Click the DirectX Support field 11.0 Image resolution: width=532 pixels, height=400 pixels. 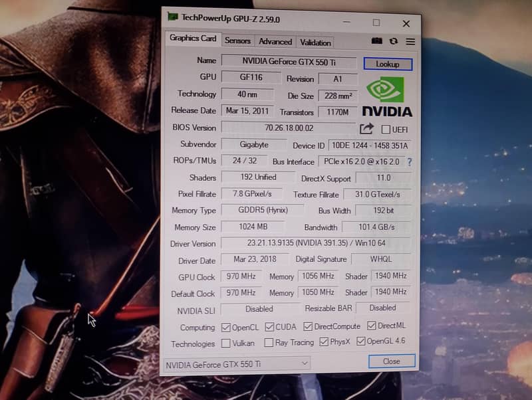click(384, 178)
